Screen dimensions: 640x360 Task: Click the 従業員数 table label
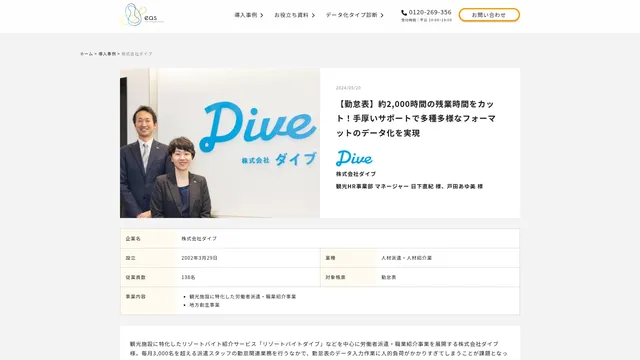136,277
